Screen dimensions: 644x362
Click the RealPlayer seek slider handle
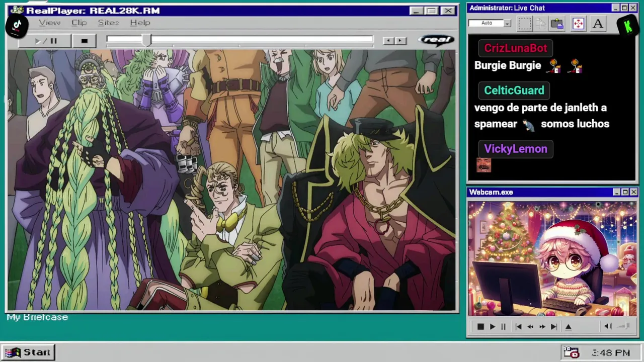[146, 40]
